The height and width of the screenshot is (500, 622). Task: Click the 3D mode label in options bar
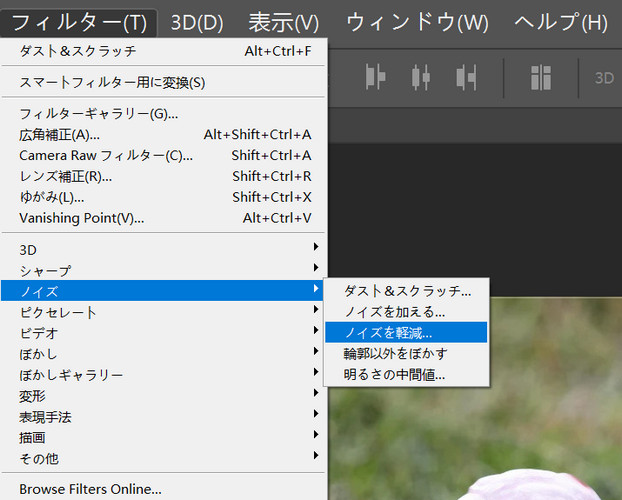[x=604, y=78]
